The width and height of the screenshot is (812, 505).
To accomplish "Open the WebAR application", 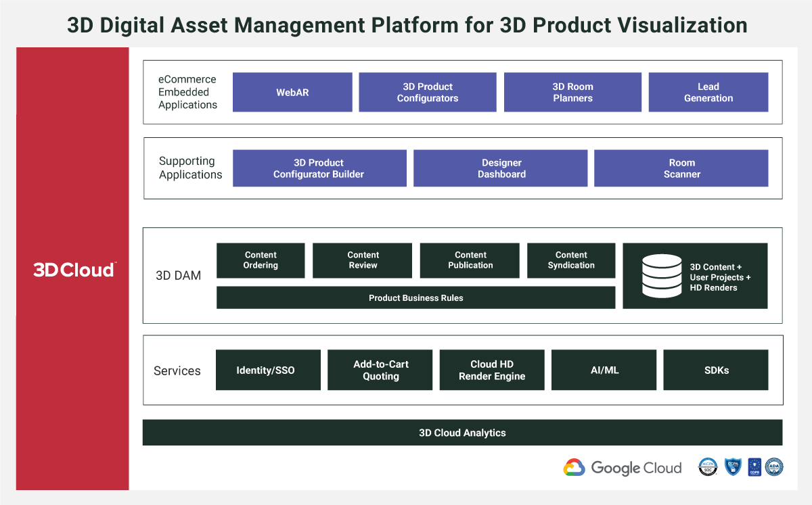I will pyautogui.click(x=292, y=92).
